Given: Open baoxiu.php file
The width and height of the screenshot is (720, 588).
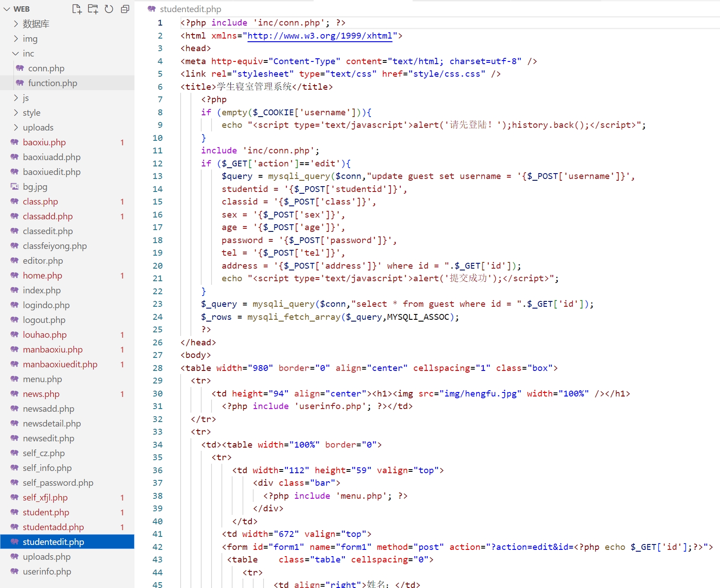Looking at the screenshot, I should tap(67, 142).
